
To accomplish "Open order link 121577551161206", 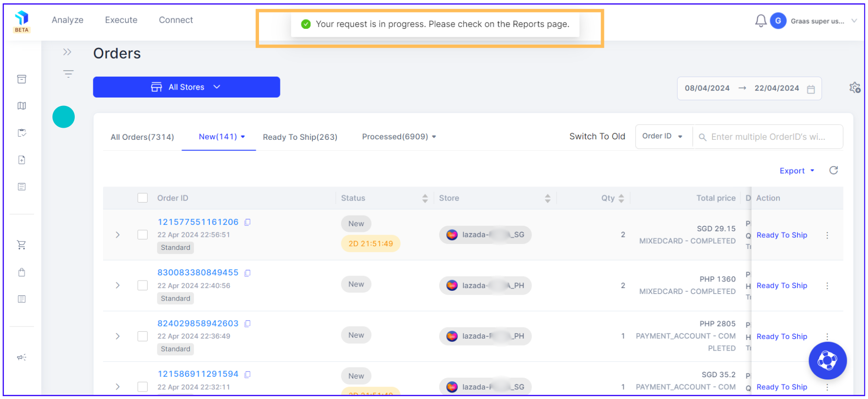I will 198,222.
